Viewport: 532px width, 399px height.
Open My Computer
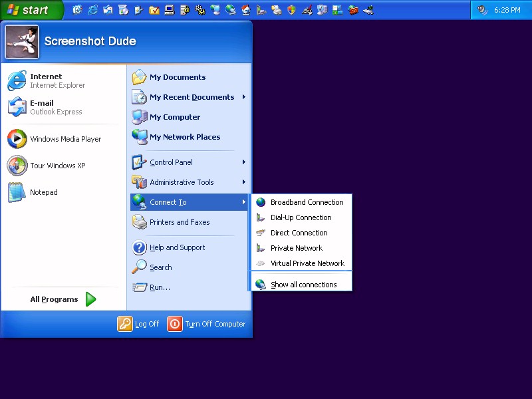(174, 117)
